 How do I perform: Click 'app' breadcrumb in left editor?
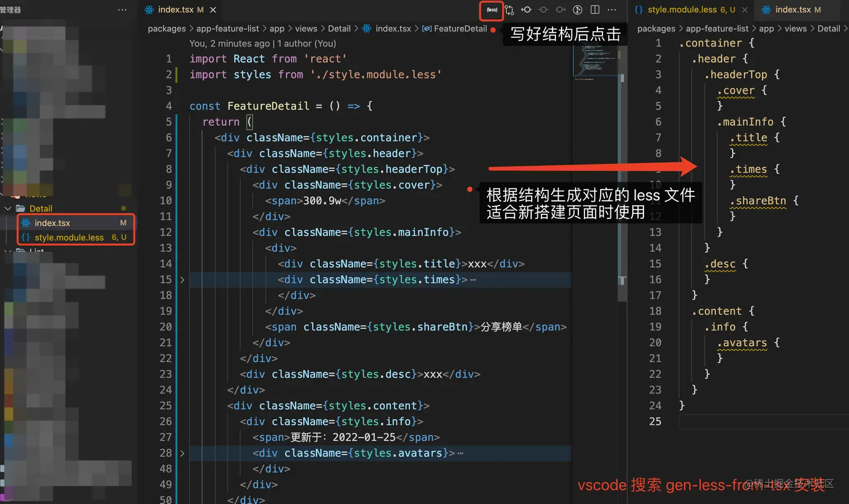[x=277, y=29]
